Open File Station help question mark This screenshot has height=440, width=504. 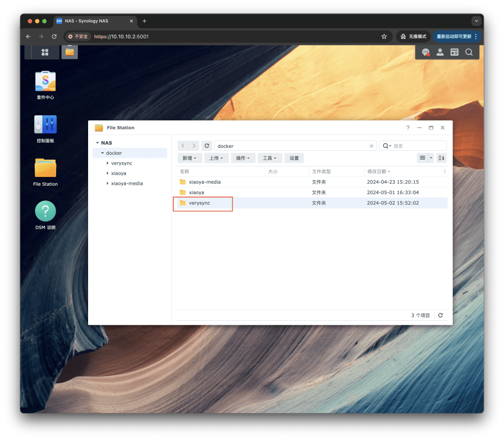[408, 128]
